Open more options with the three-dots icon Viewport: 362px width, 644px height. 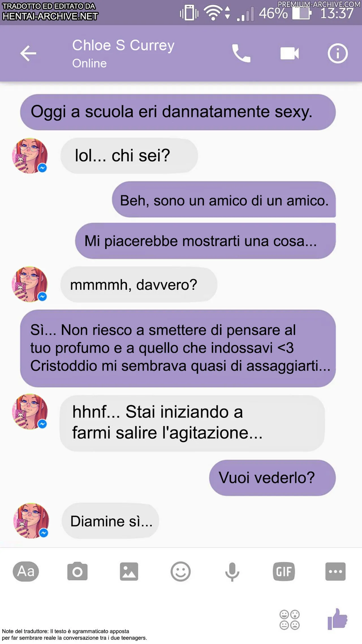point(335,571)
